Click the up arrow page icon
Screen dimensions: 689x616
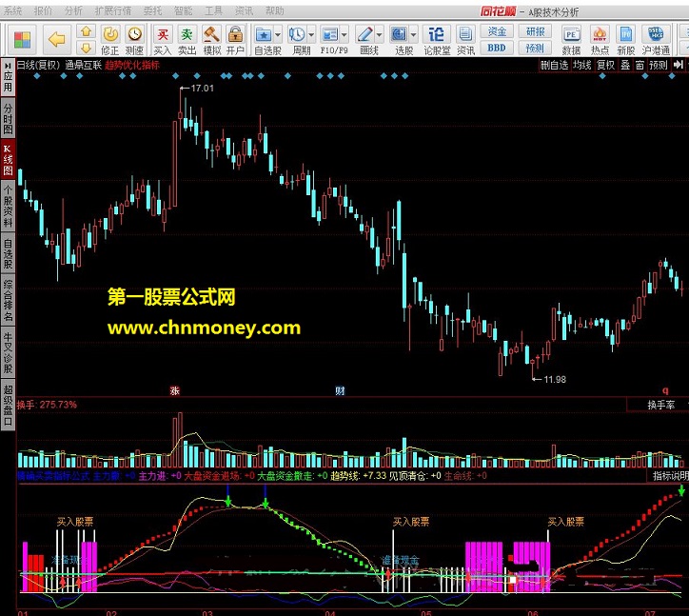[86, 31]
